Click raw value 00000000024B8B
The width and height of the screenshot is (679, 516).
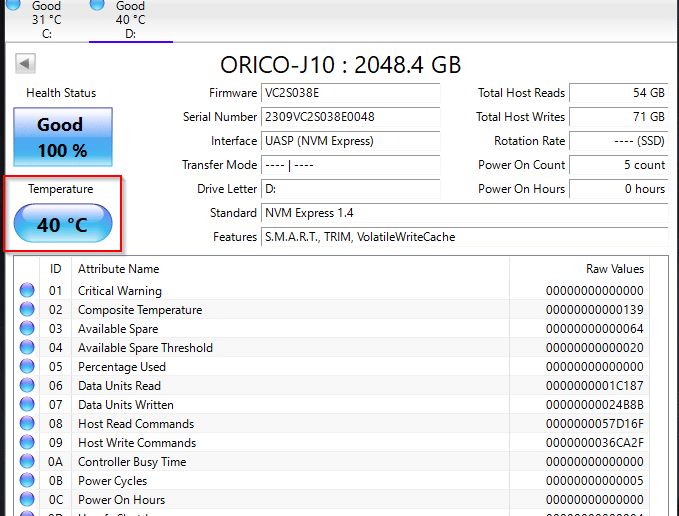pos(595,405)
